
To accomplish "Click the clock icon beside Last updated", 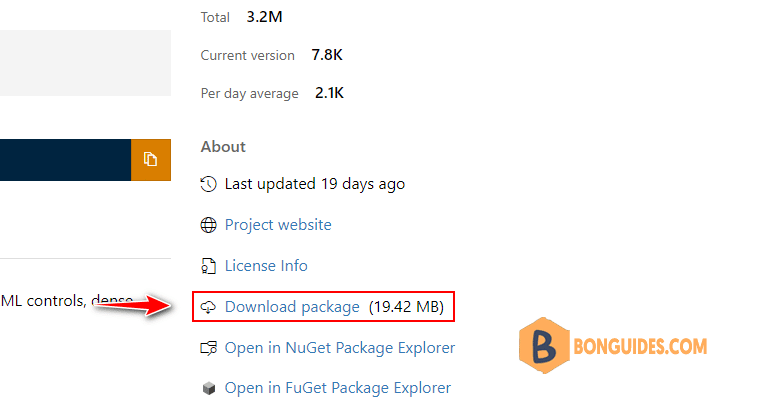I will [x=208, y=184].
